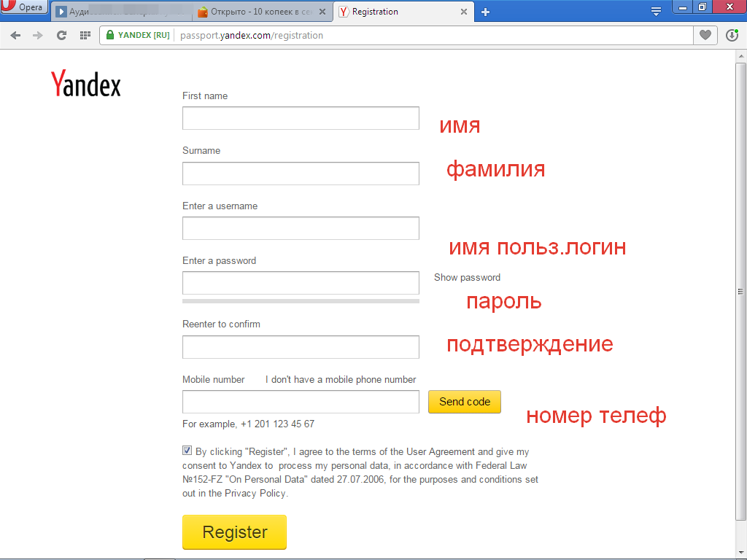Restore down the Opera window
Screen dimensions: 747x560
pyautogui.click(x=703, y=7)
